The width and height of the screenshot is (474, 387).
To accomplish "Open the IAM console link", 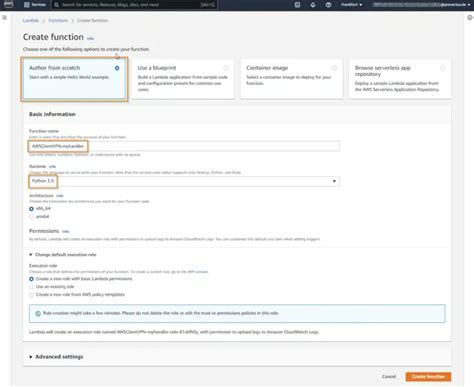I will [x=198, y=272].
